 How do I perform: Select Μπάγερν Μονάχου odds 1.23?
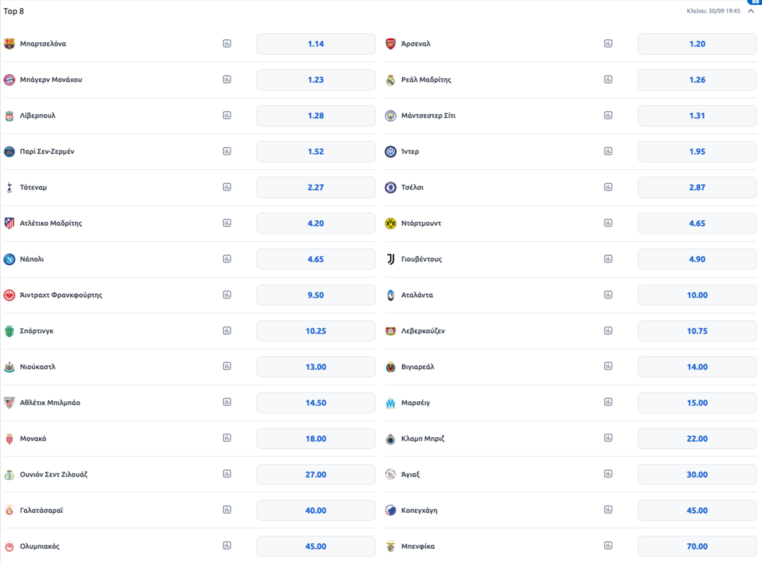pos(316,80)
